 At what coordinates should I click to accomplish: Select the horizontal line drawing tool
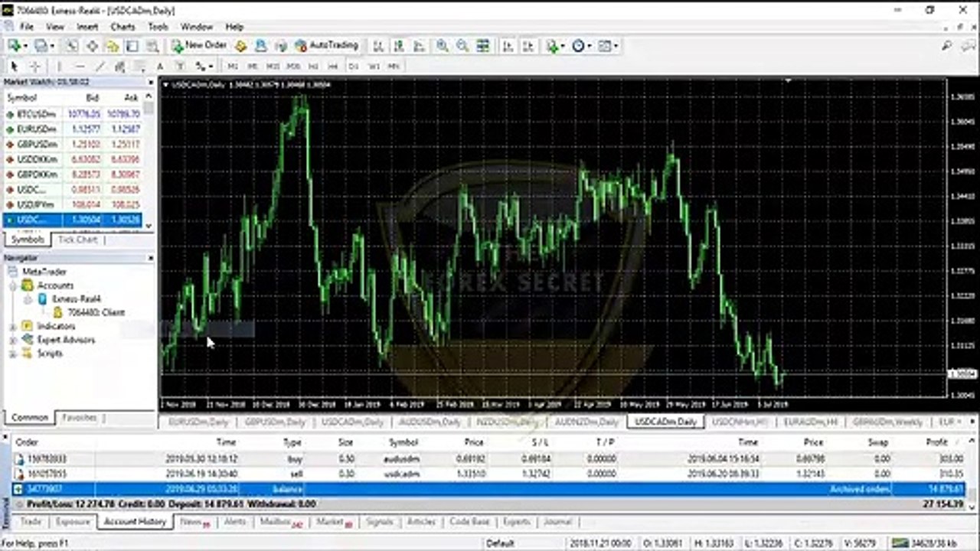pyautogui.click(x=80, y=67)
